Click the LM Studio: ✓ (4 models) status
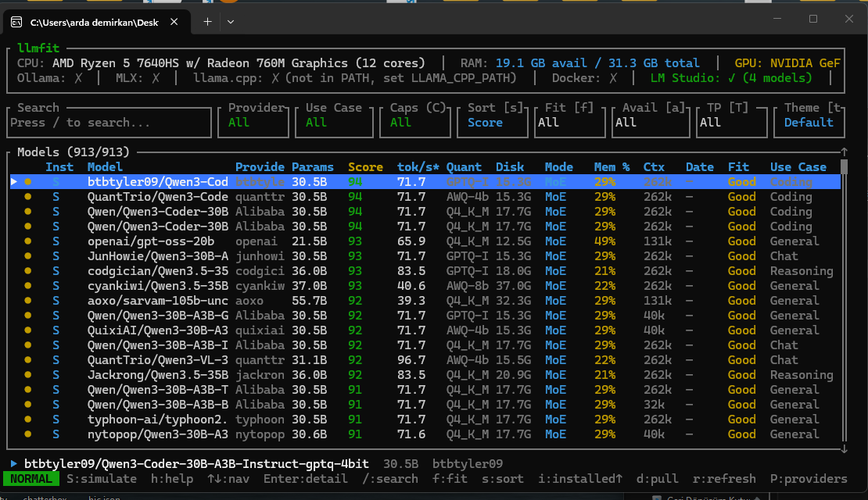Image resolution: width=868 pixels, height=500 pixels. [731, 78]
